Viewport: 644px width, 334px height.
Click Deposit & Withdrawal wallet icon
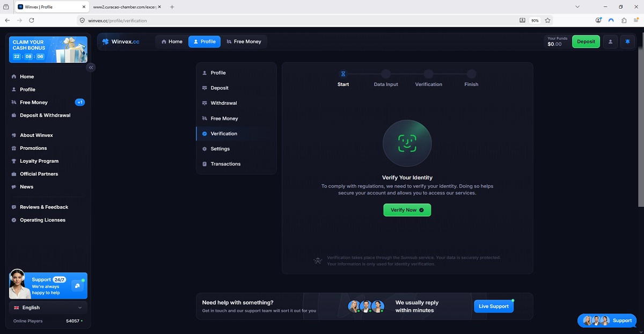(14, 115)
